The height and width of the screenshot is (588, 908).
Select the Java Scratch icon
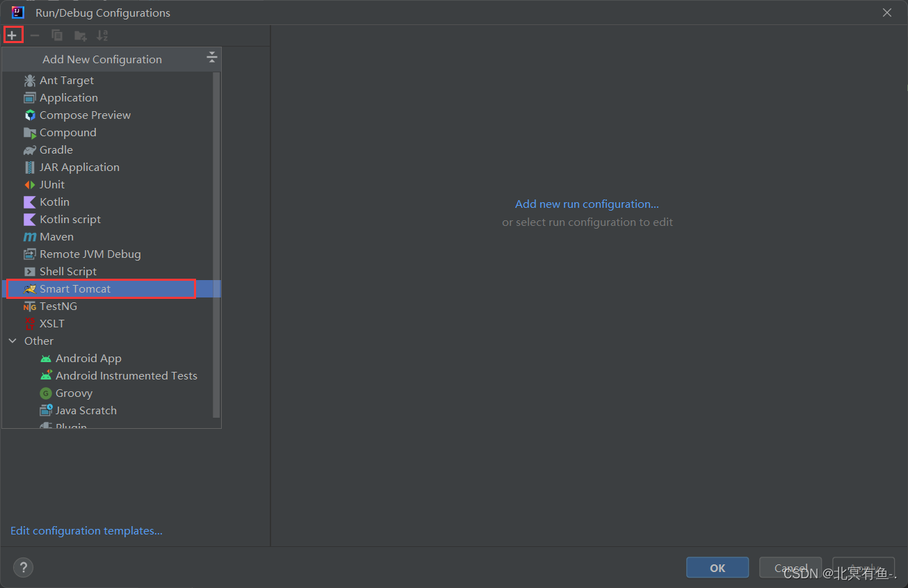[46, 411]
